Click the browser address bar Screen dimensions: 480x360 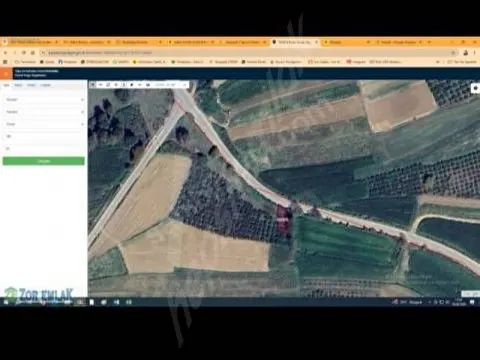pyautogui.click(x=247, y=53)
